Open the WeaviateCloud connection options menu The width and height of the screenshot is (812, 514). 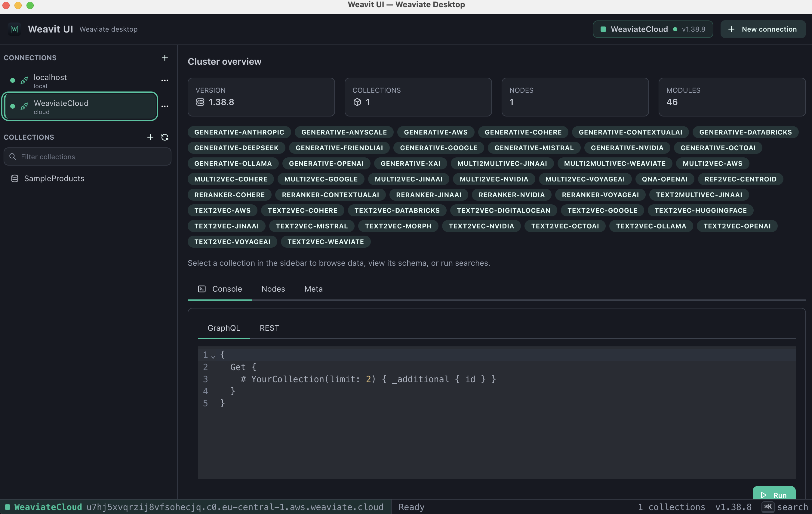tap(165, 106)
